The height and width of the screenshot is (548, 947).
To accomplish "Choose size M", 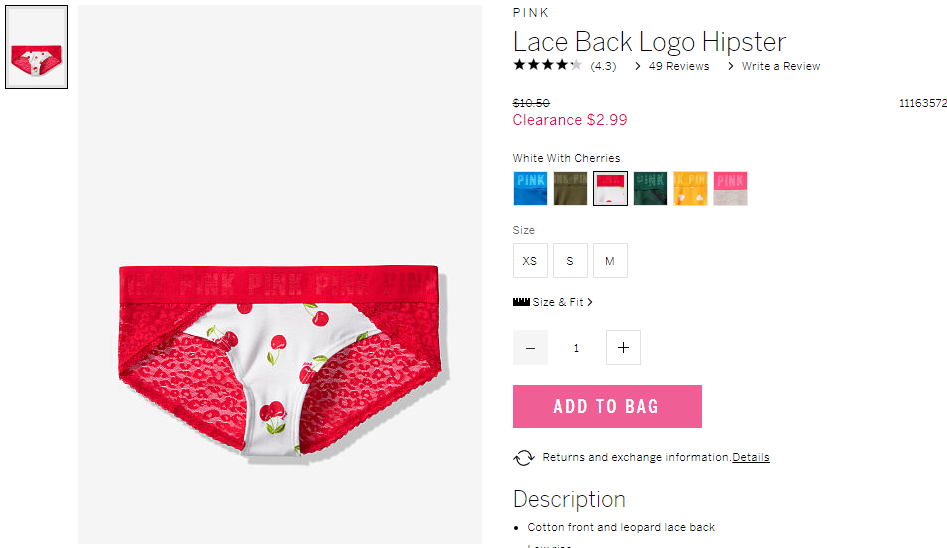I will click(610, 260).
